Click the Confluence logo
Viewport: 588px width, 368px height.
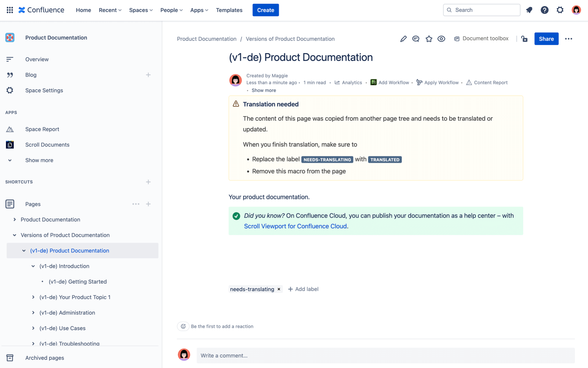click(41, 10)
